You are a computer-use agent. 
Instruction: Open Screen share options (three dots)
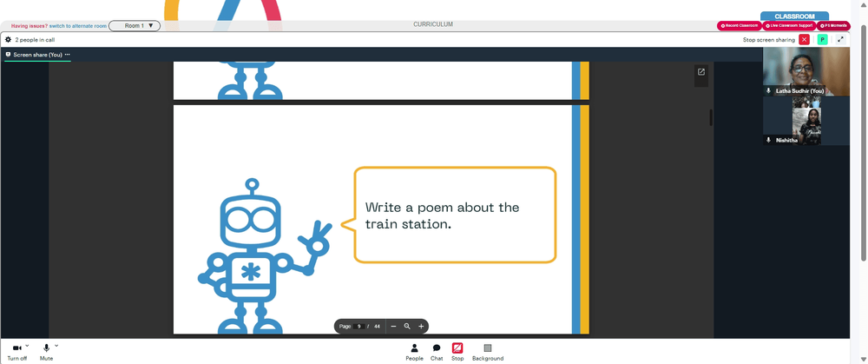pos(68,55)
